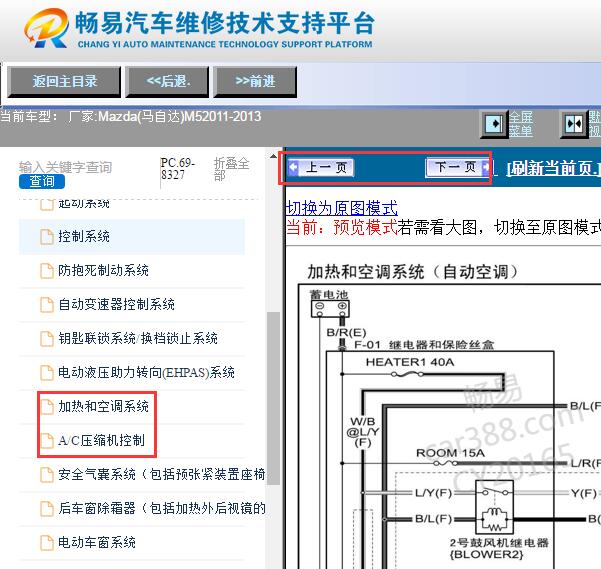Click the ROOM 15A fuse label
This screenshot has height=569, width=601.
point(450,453)
